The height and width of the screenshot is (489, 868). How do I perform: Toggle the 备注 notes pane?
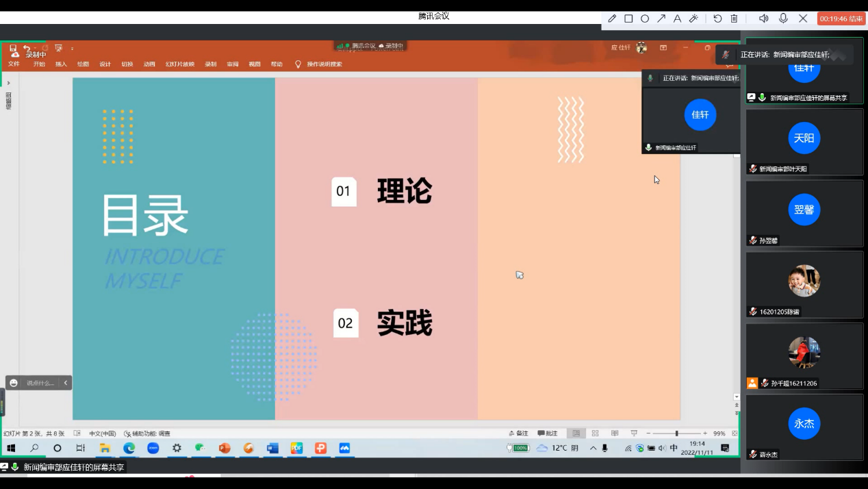(x=519, y=434)
